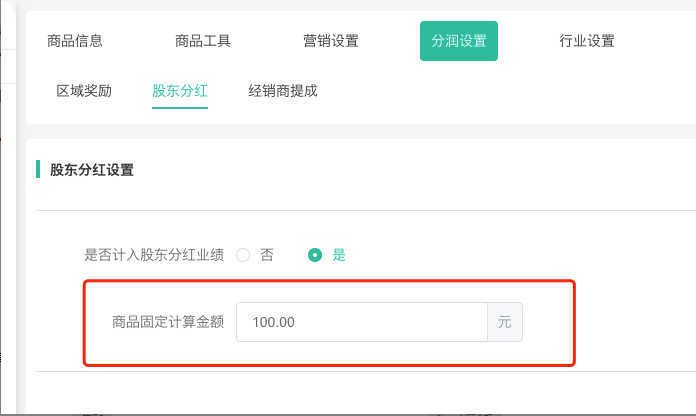The image size is (696, 416).
Task: Click the 元 unit suffix box
Action: pyautogui.click(x=504, y=322)
